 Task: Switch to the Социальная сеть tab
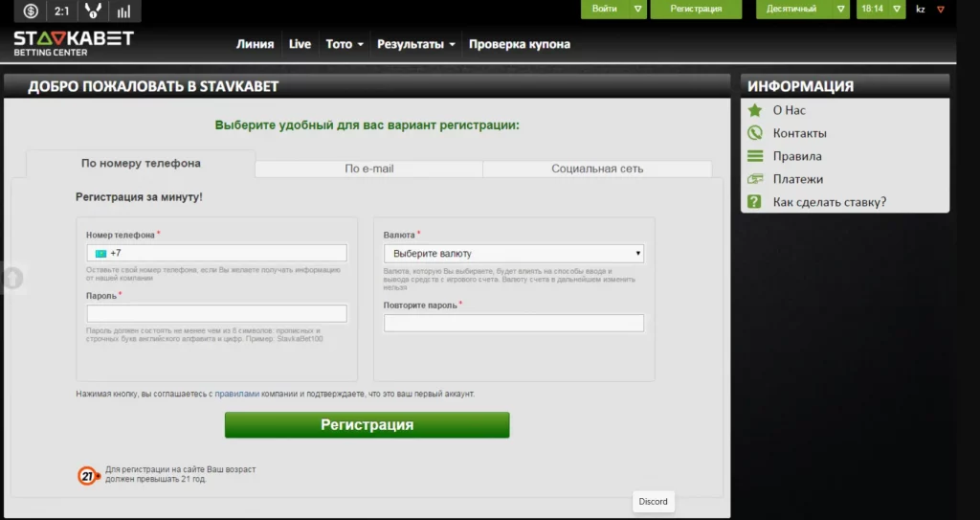tap(597, 169)
